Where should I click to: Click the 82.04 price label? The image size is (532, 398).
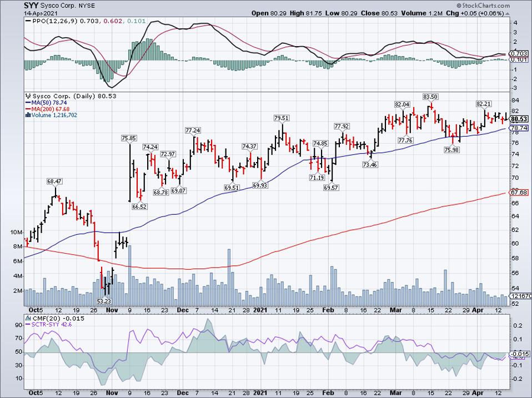(402, 104)
